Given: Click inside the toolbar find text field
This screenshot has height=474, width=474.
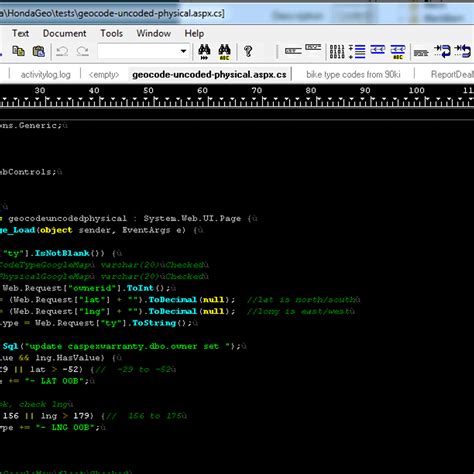Looking at the screenshot, I should 138,51.
